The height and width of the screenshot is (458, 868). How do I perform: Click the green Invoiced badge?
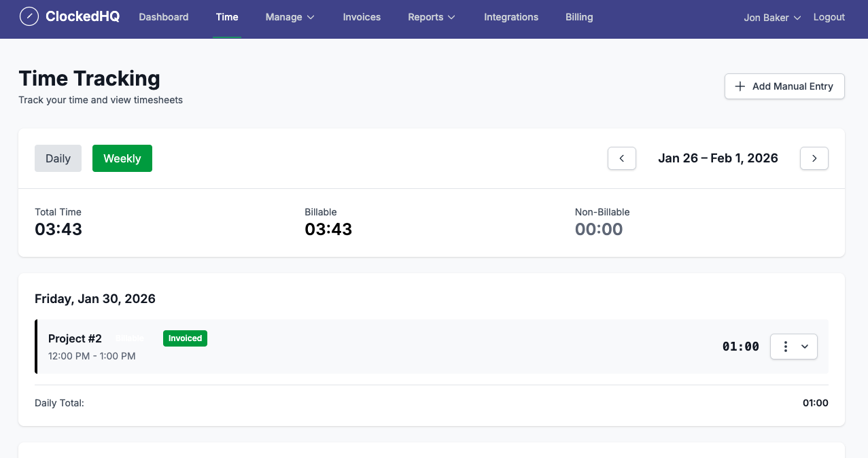pos(185,338)
